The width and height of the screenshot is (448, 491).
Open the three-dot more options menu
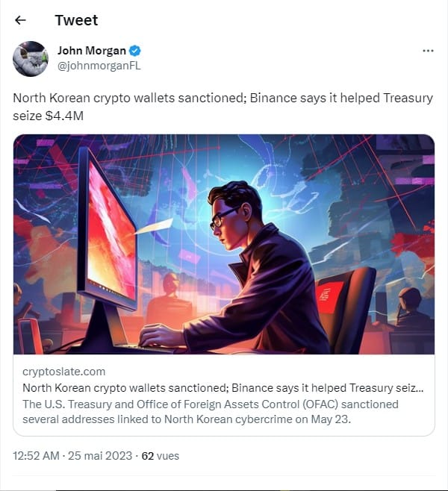coord(428,51)
